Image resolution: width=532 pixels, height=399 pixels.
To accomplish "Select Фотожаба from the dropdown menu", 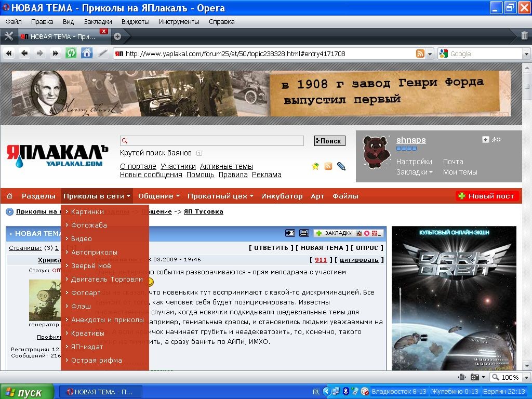I will (x=89, y=225).
